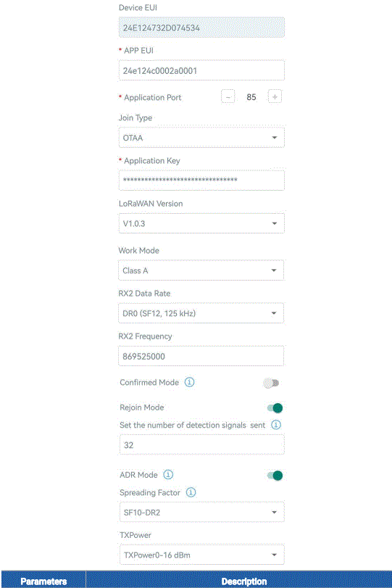Click the RX2 Frequency input field
This screenshot has width=392, height=588.
click(201, 356)
